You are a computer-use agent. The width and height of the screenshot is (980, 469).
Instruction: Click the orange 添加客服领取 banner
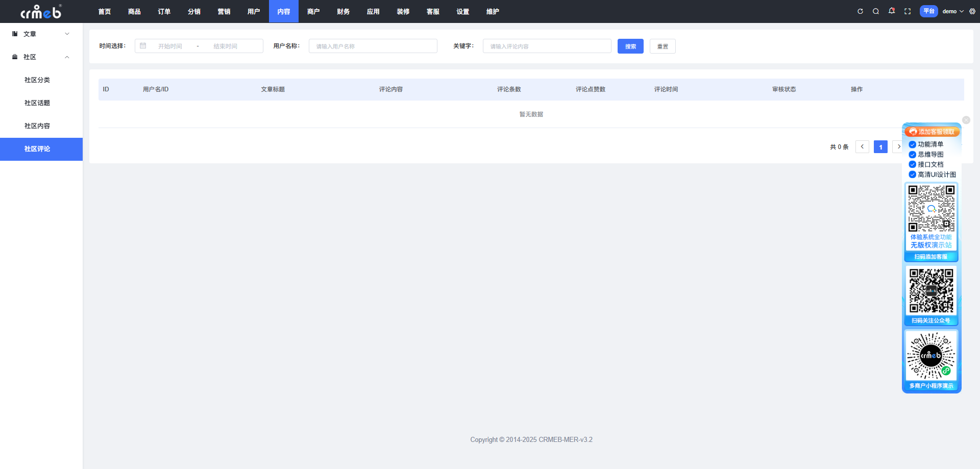[x=932, y=132]
